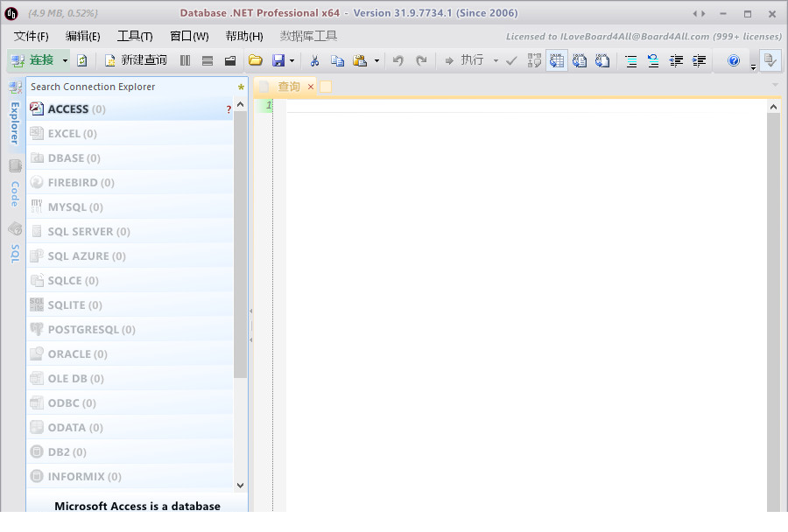
Task: Click the third results table refresh icon
Action: (x=602, y=60)
